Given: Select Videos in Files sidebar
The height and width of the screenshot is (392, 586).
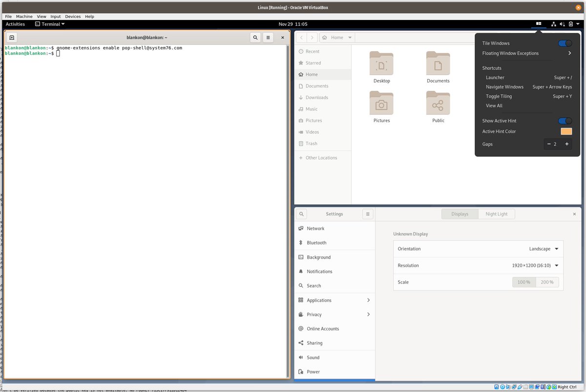Looking at the screenshot, I should (322, 132).
